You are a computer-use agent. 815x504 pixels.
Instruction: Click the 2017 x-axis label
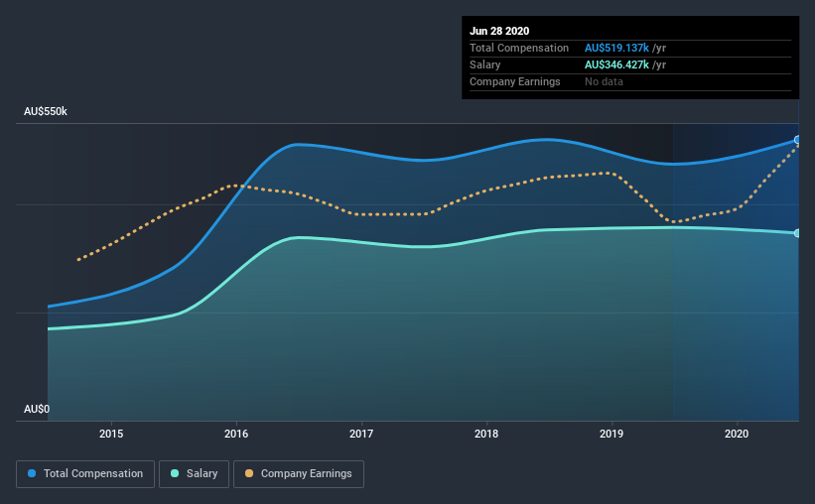(x=361, y=434)
